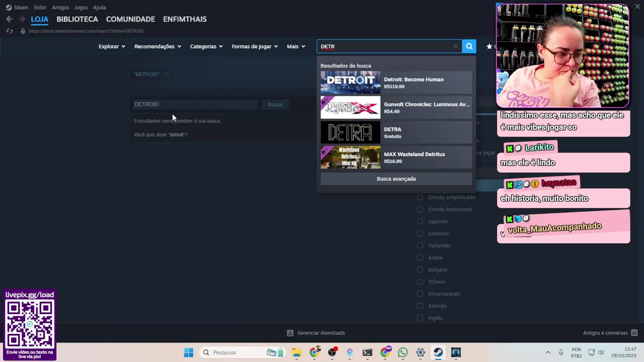Switch to the COMUNIDADE tab
This screenshot has height=362, width=644.
pos(130,19)
